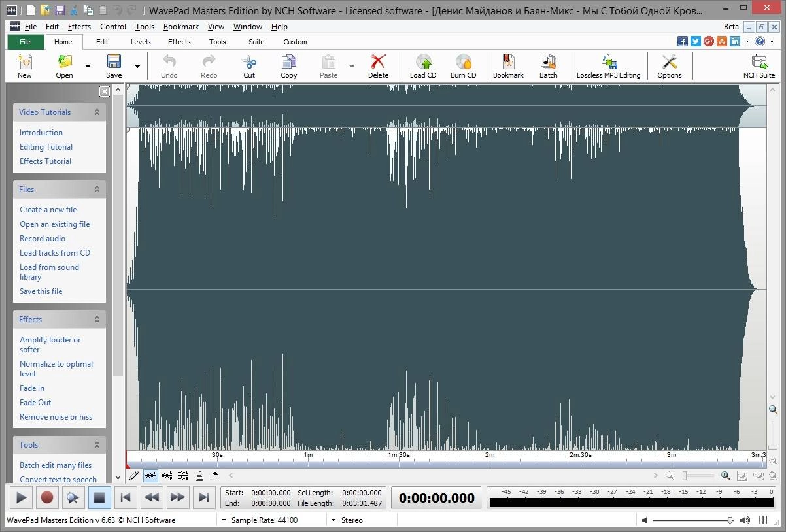Open the Stereo channel dropdown
The width and height of the screenshot is (786, 532).
point(333,520)
